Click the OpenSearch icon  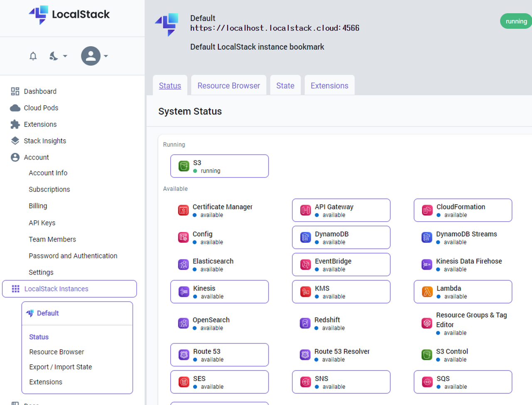tap(183, 323)
